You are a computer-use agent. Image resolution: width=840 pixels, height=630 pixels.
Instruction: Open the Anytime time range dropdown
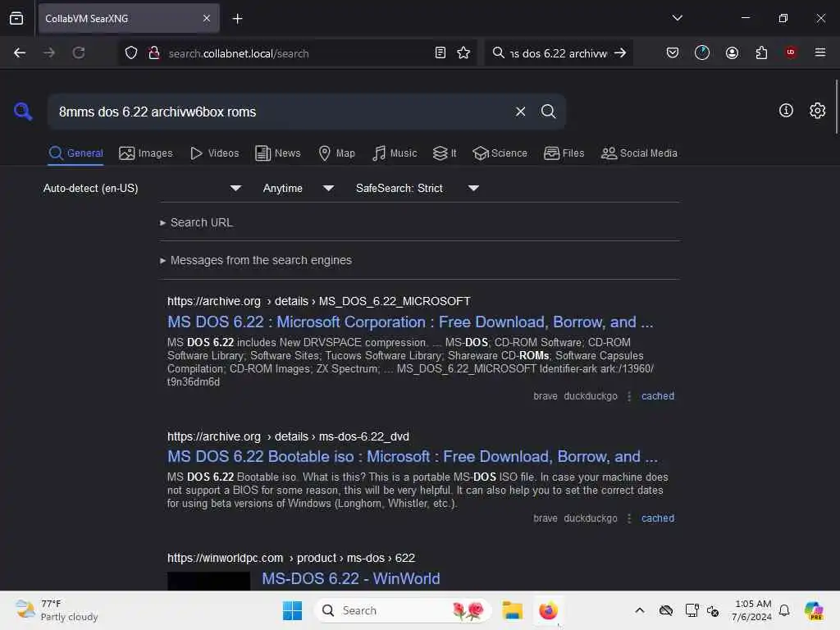299,188
